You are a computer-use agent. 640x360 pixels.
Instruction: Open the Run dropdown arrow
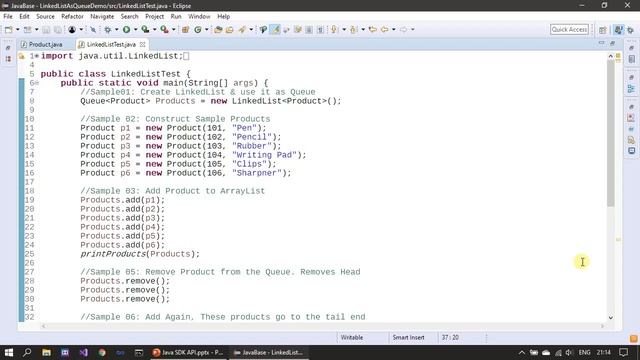[136, 29]
